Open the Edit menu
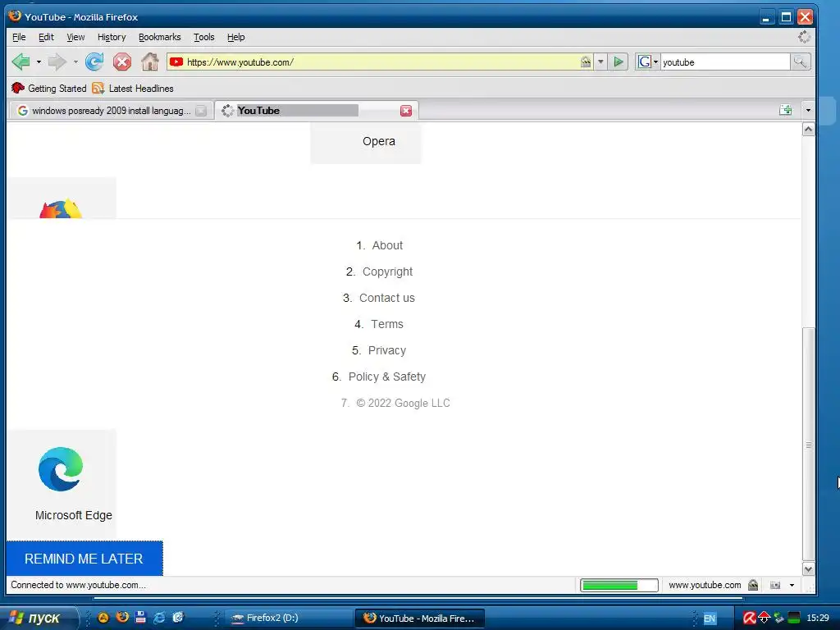Viewport: 840px width, 630px height. coord(46,37)
